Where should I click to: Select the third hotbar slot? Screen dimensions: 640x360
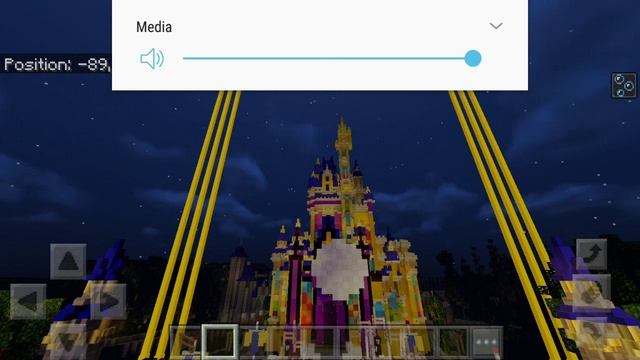coord(254,342)
